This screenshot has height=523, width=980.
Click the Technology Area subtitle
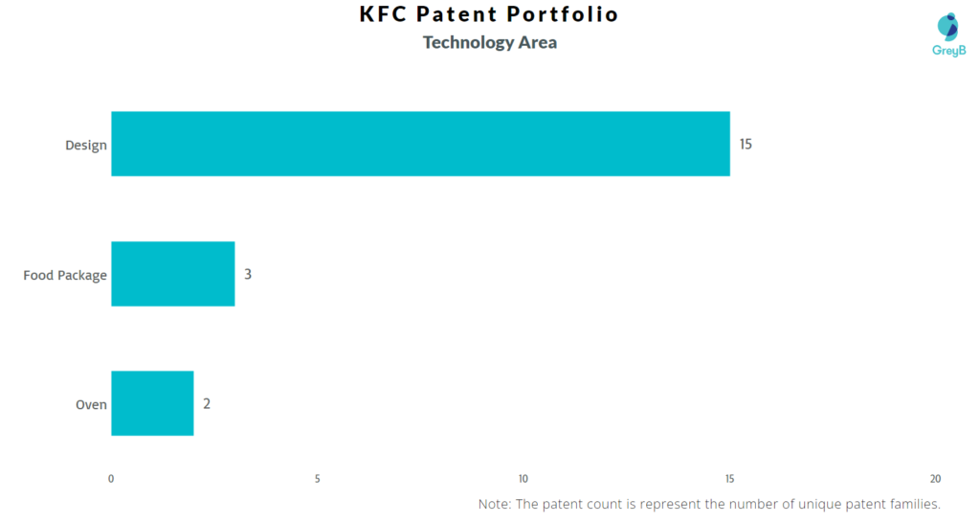click(490, 42)
